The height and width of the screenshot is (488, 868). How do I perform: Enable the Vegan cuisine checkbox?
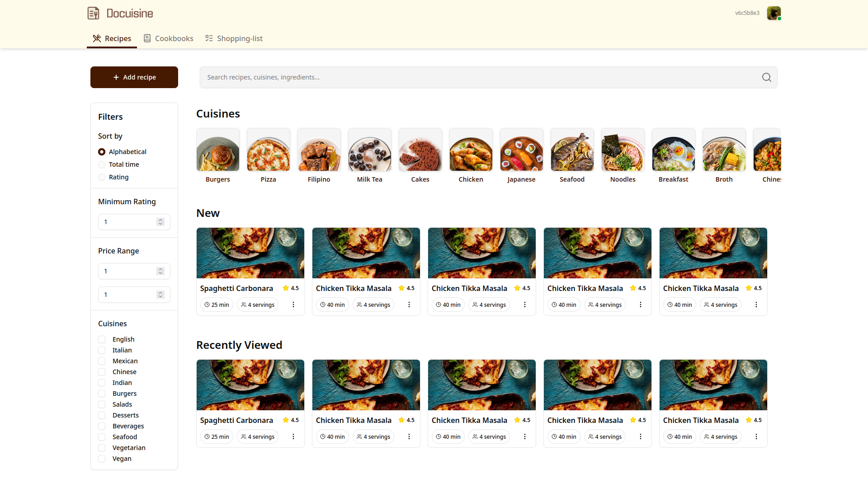pyautogui.click(x=102, y=459)
